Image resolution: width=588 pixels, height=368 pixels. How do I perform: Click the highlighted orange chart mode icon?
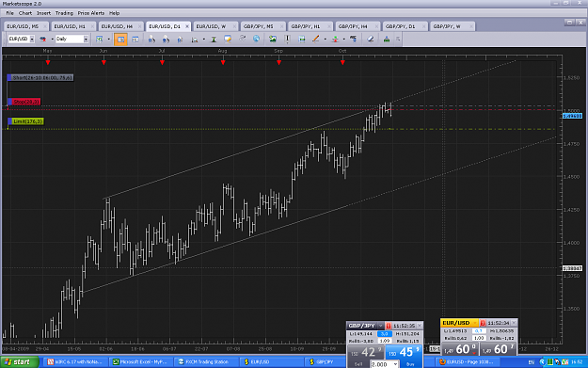point(120,39)
